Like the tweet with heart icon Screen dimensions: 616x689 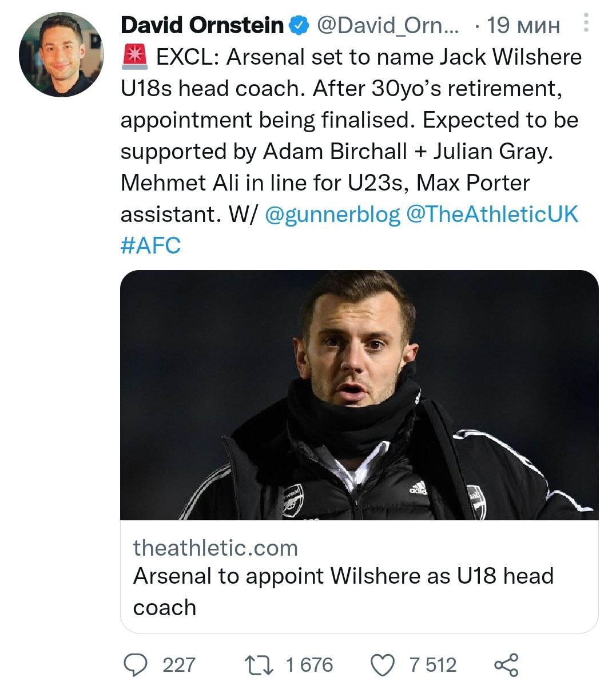tap(383, 664)
